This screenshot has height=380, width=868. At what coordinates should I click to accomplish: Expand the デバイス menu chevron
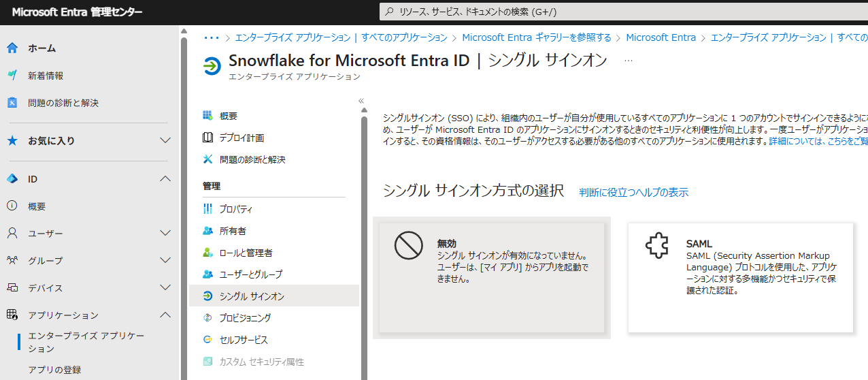pyautogui.click(x=165, y=288)
